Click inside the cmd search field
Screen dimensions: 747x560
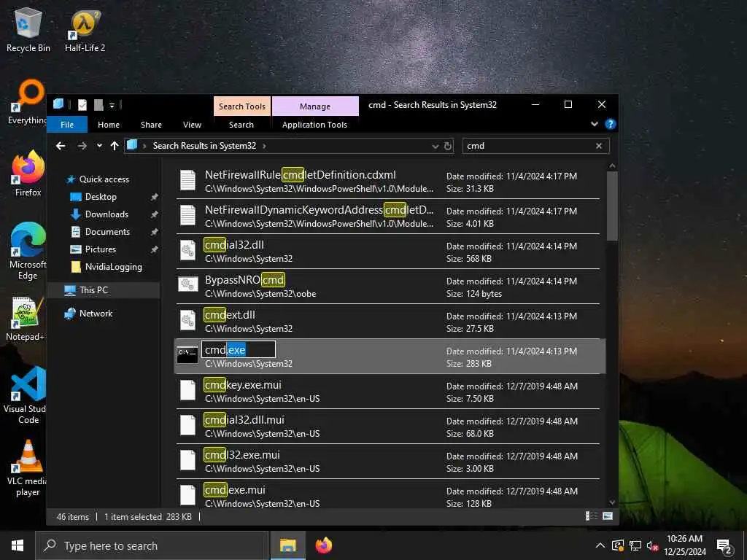pyautogui.click(x=528, y=146)
